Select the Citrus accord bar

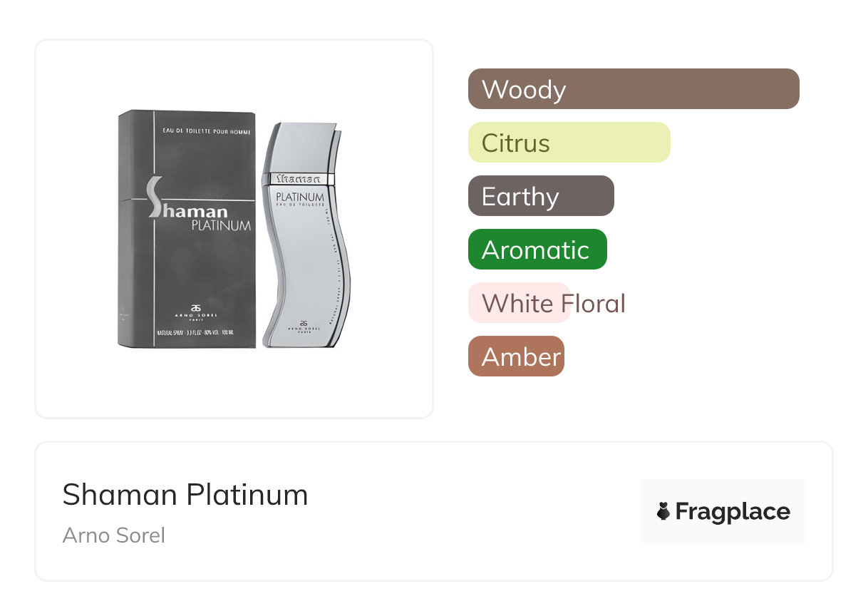[569, 143]
